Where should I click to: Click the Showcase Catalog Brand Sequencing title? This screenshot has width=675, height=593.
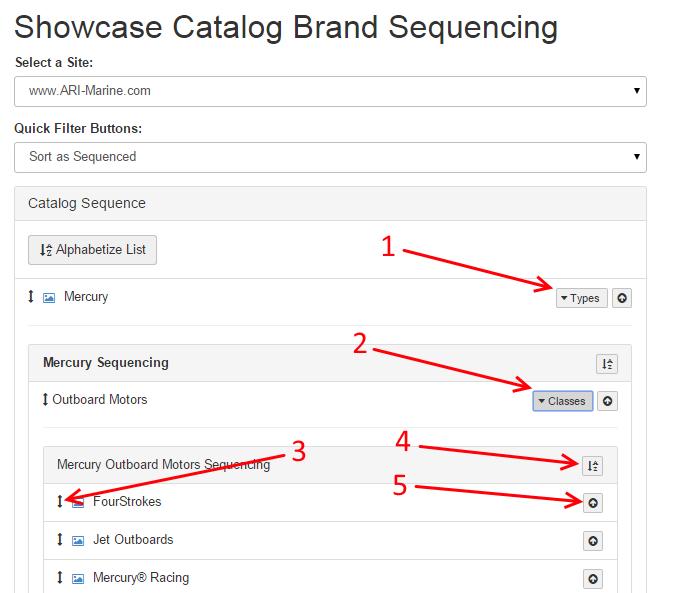coord(286,28)
